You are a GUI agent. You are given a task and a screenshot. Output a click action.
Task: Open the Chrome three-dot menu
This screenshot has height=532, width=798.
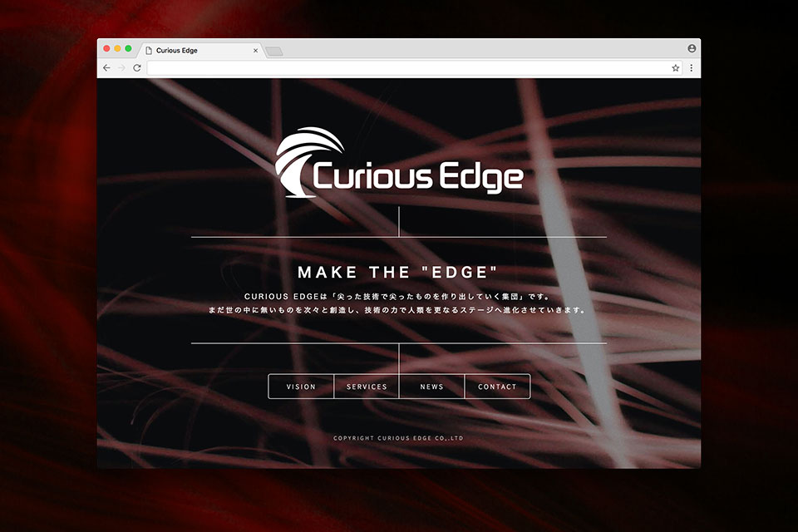(691, 67)
